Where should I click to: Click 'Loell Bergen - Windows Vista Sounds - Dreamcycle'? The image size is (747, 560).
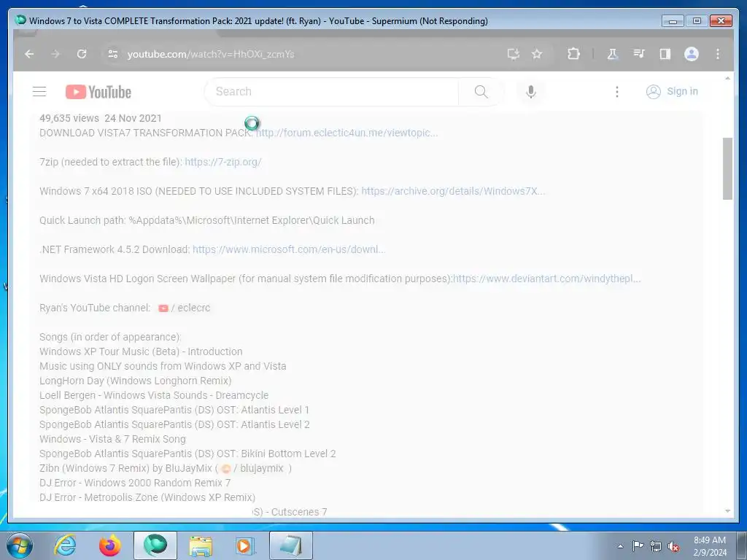[x=154, y=395]
